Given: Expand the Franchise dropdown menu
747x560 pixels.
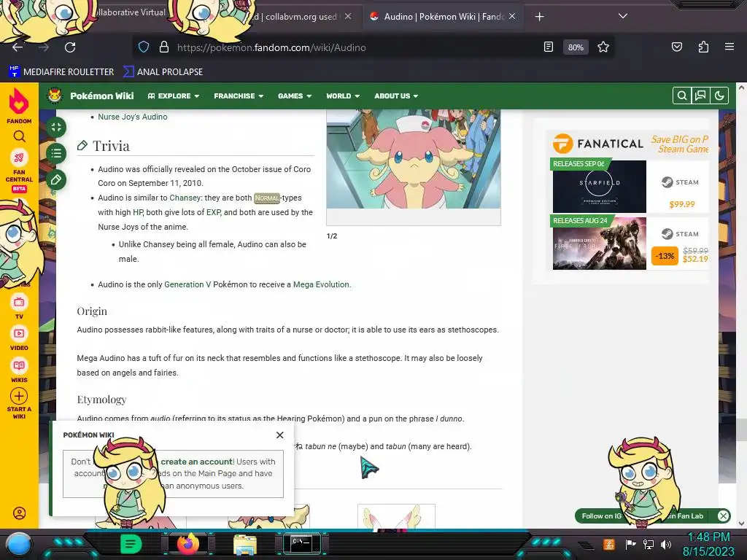Looking at the screenshot, I should pyautogui.click(x=239, y=96).
